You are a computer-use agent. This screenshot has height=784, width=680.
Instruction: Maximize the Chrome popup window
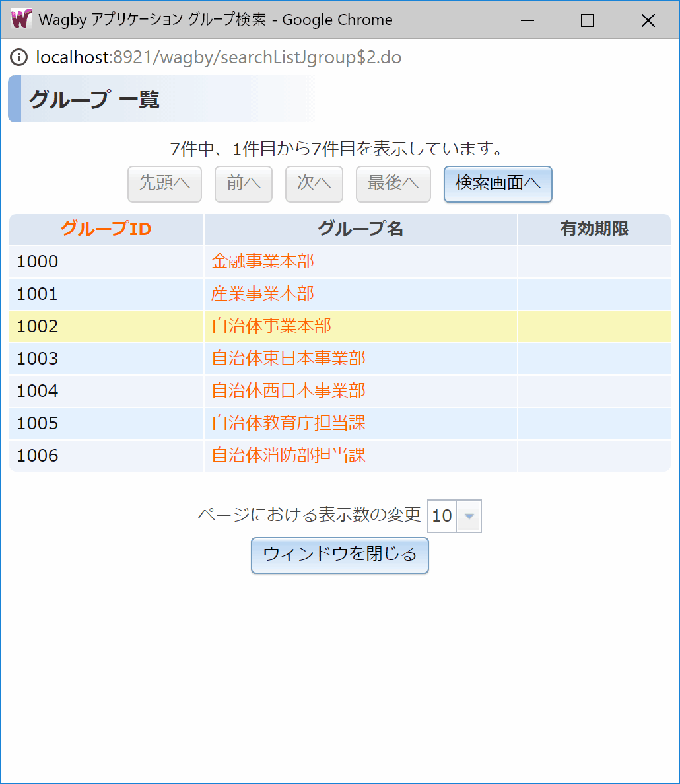588,20
